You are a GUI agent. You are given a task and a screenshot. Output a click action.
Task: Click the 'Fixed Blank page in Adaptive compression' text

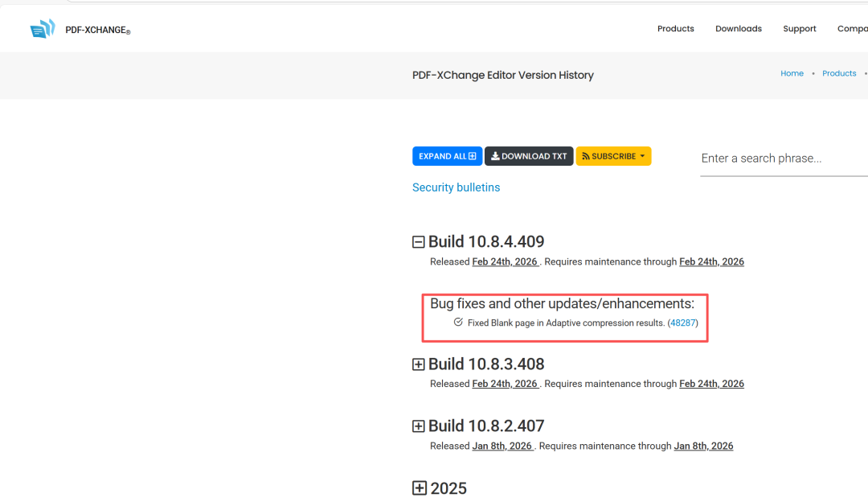(566, 323)
